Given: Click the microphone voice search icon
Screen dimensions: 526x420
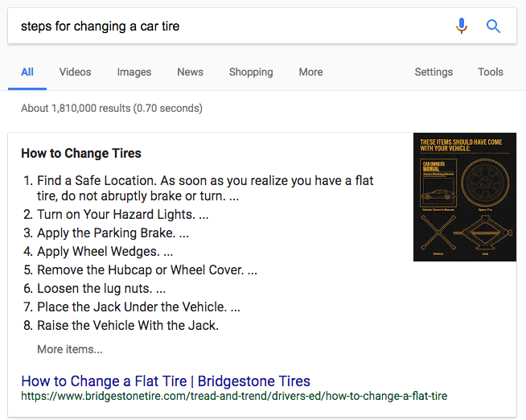Looking at the screenshot, I should [x=462, y=26].
